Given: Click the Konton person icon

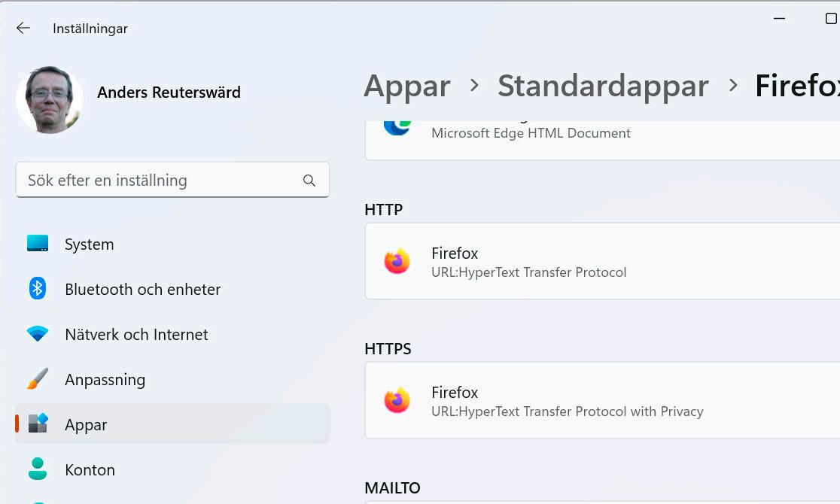Looking at the screenshot, I should click(38, 469).
